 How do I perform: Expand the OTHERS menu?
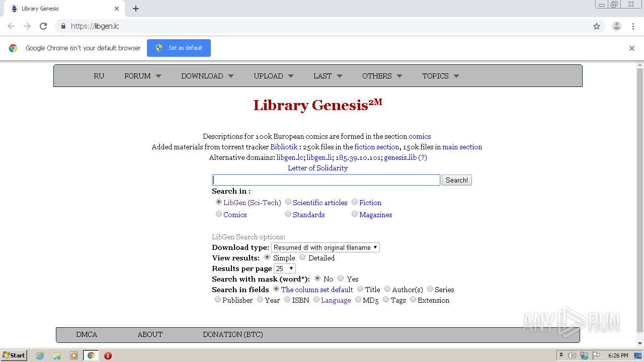point(382,76)
